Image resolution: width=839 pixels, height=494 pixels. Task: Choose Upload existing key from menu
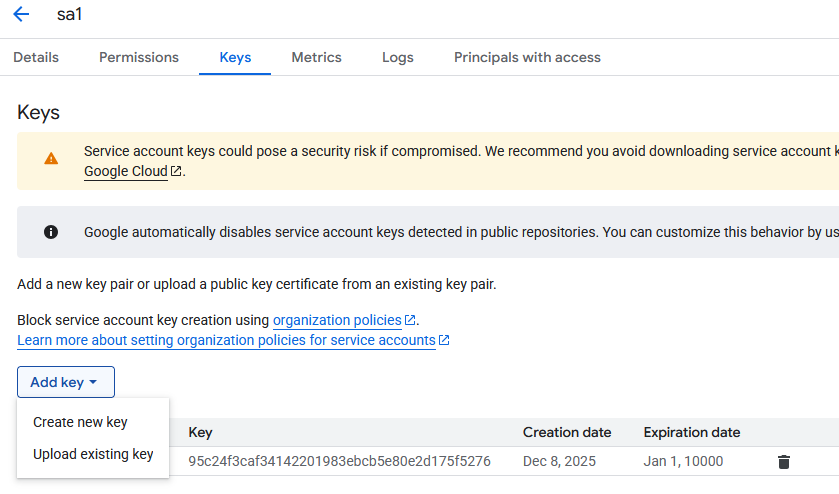click(93, 454)
